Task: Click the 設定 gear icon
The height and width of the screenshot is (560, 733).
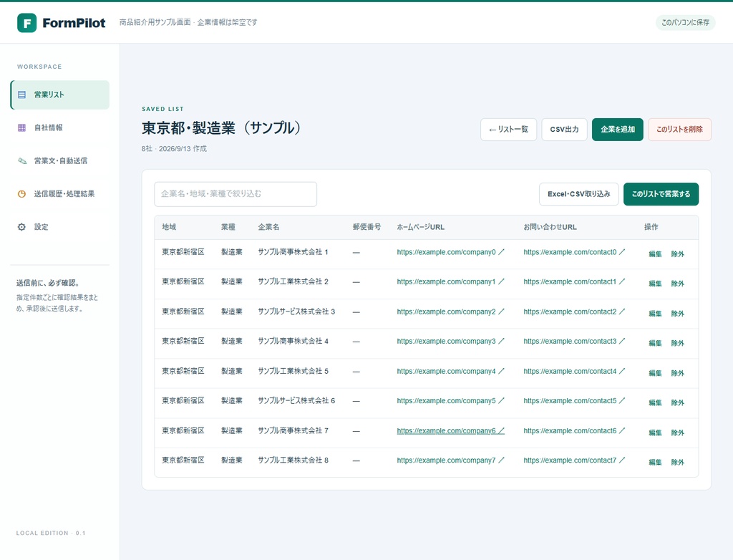Action: coord(22,227)
